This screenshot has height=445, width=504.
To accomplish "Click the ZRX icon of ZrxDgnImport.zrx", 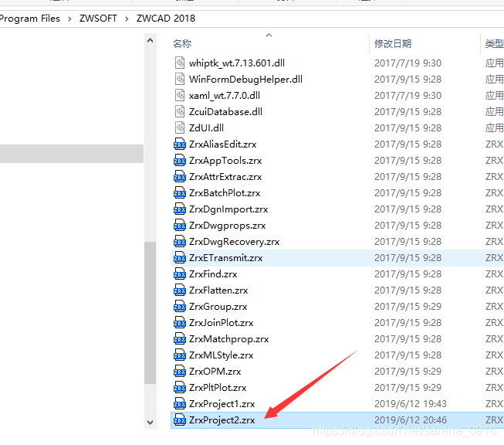I will pyautogui.click(x=180, y=209).
